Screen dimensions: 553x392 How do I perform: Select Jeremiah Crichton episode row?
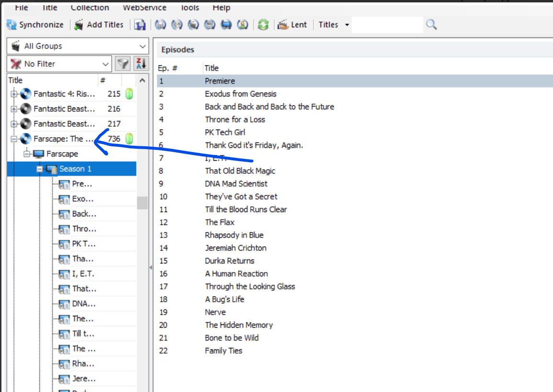point(355,248)
